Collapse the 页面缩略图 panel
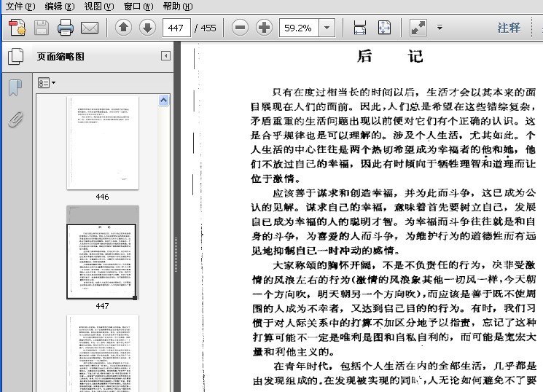 coord(165,56)
